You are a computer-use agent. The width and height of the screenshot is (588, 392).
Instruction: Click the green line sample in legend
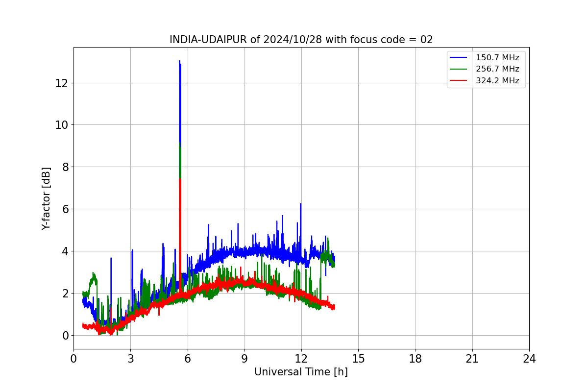[459, 69]
